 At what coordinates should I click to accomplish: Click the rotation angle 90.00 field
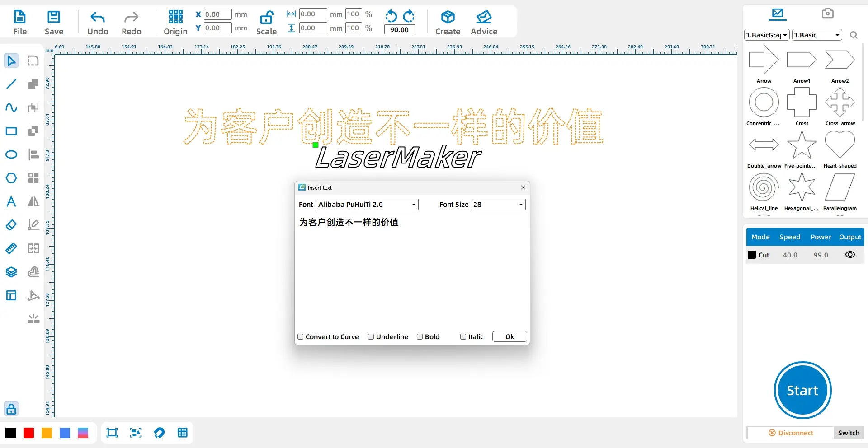400,30
